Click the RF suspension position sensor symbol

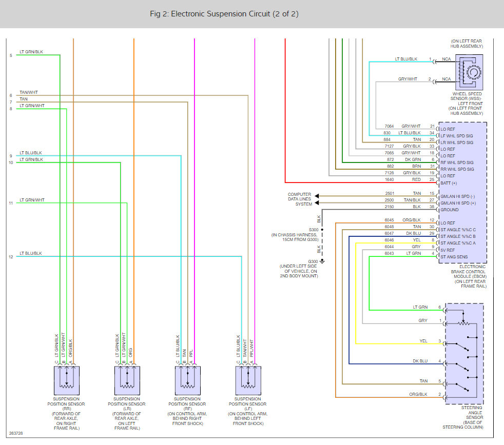(x=188, y=380)
